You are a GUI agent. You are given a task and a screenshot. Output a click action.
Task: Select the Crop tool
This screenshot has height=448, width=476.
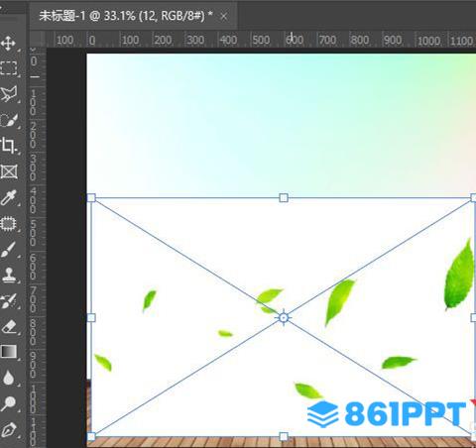(x=8, y=146)
